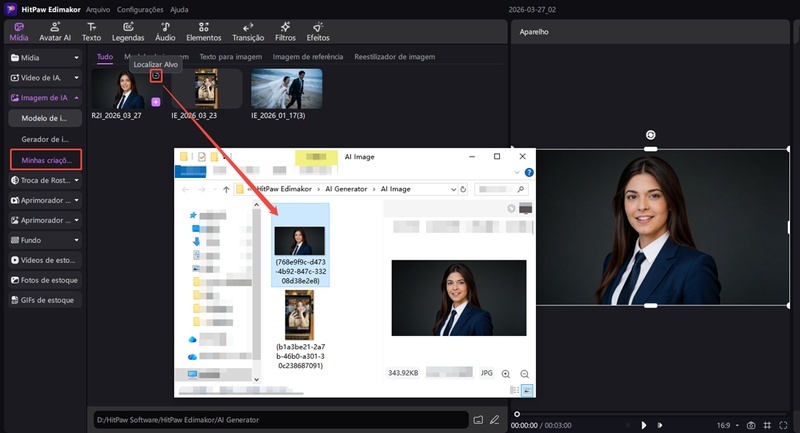
Task: Click the playback progress slider handle
Action: [x=517, y=413]
